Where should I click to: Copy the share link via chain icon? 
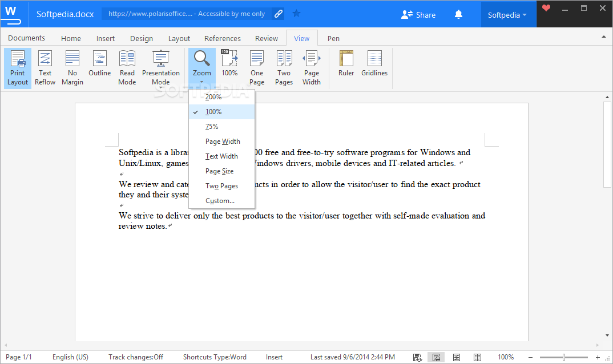(279, 14)
